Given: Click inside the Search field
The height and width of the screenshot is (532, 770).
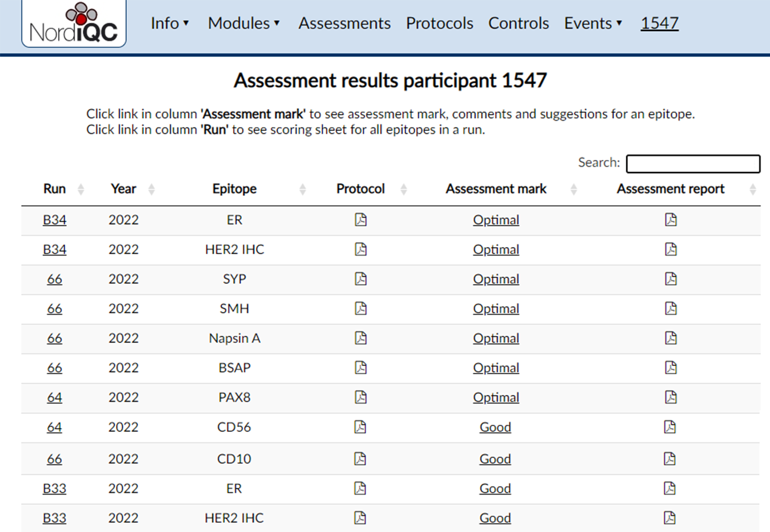Looking at the screenshot, I should 693,164.
